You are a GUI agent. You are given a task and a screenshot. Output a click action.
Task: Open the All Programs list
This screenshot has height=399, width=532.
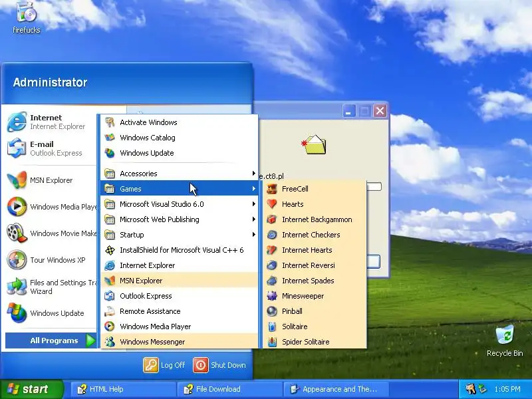[51, 340]
